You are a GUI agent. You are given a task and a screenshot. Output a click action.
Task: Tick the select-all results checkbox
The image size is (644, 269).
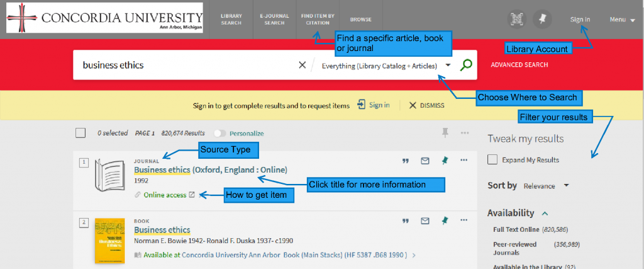[x=80, y=133]
